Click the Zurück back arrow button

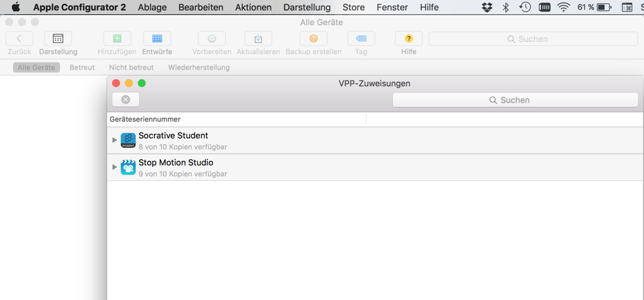click(x=19, y=39)
